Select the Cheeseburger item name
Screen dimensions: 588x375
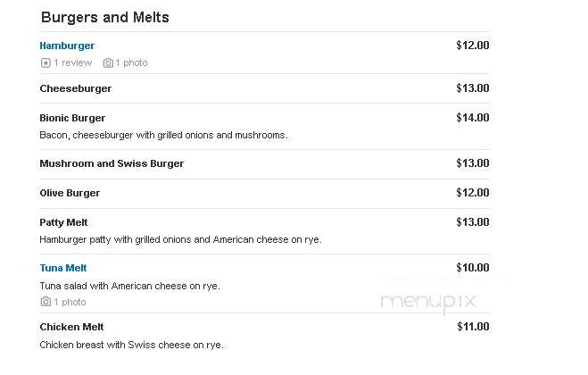tap(75, 88)
